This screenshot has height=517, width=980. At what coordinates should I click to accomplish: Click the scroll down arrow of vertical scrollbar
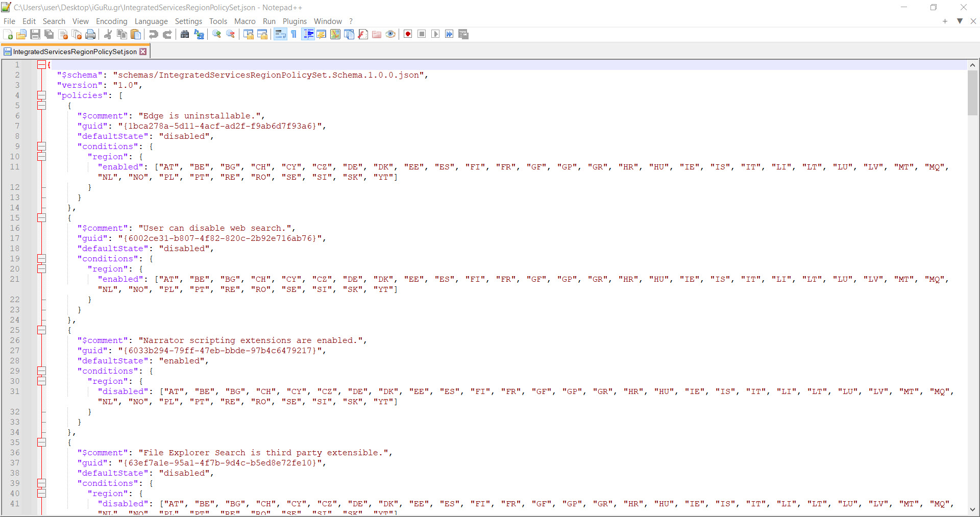click(x=972, y=509)
